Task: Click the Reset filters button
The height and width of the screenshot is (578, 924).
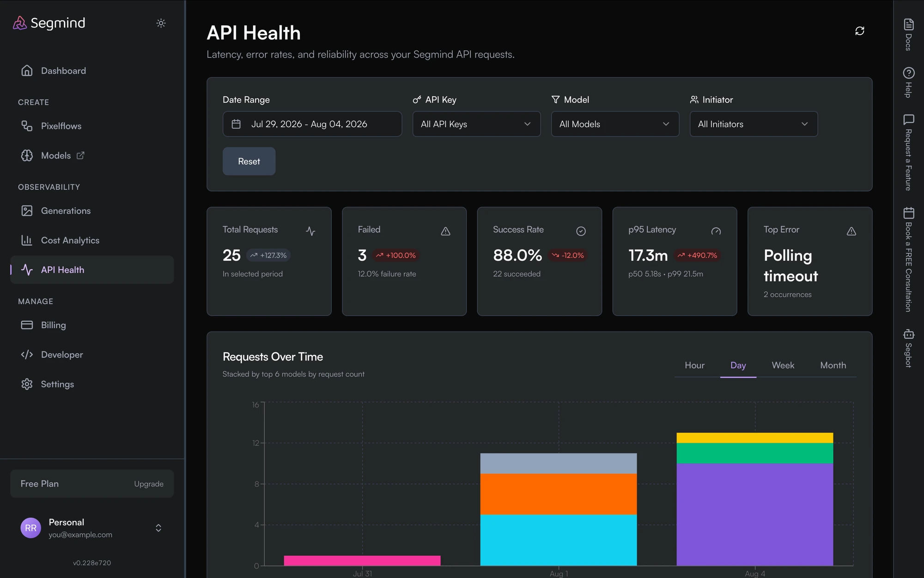Action: pos(249,161)
